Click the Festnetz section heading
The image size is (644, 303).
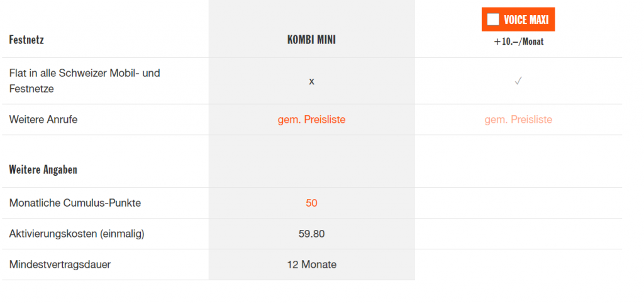coord(26,40)
